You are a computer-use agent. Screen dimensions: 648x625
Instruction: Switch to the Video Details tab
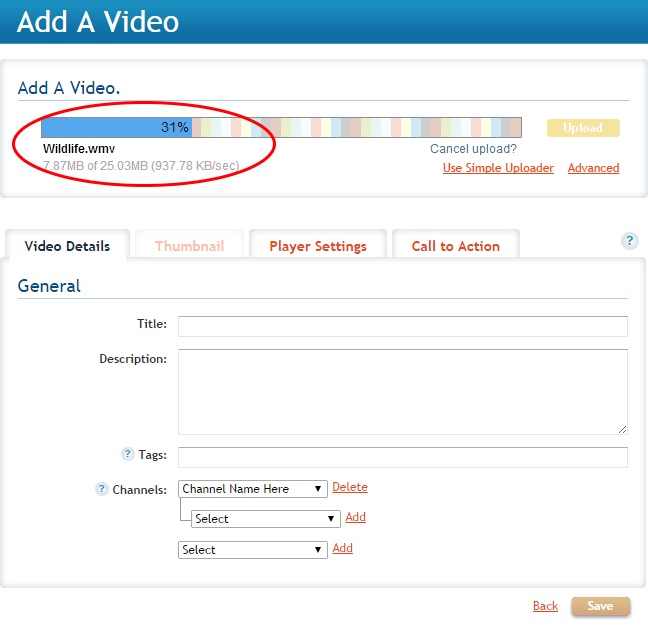[67, 246]
